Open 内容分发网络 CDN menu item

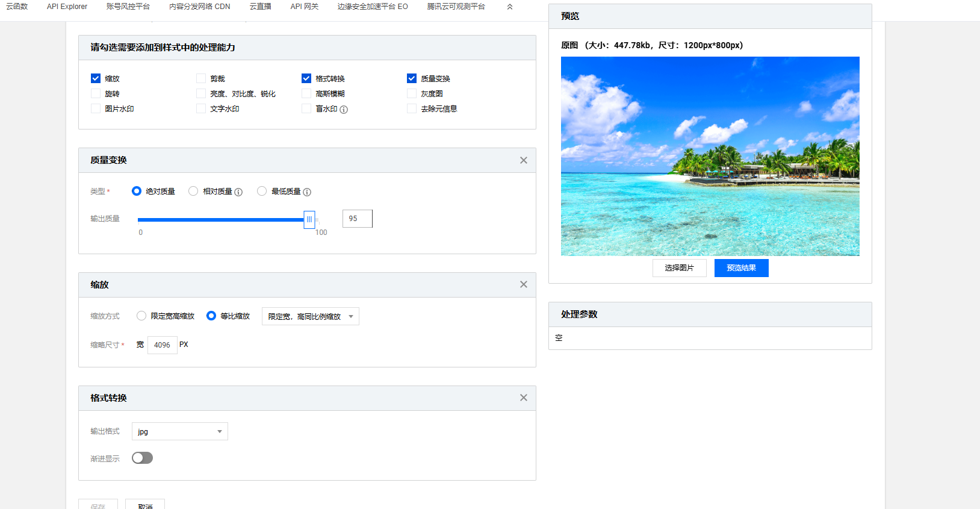[200, 7]
